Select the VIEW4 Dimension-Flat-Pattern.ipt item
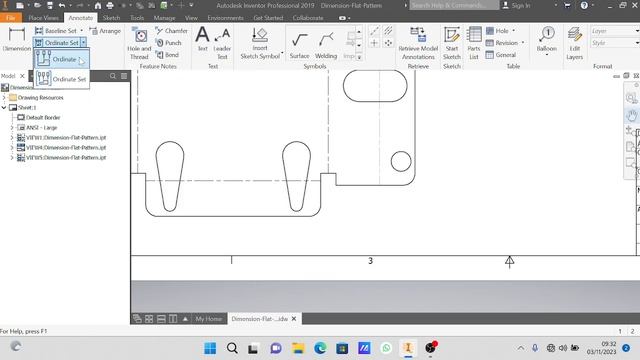This screenshot has height=360, width=640. click(x=66, y=147)
